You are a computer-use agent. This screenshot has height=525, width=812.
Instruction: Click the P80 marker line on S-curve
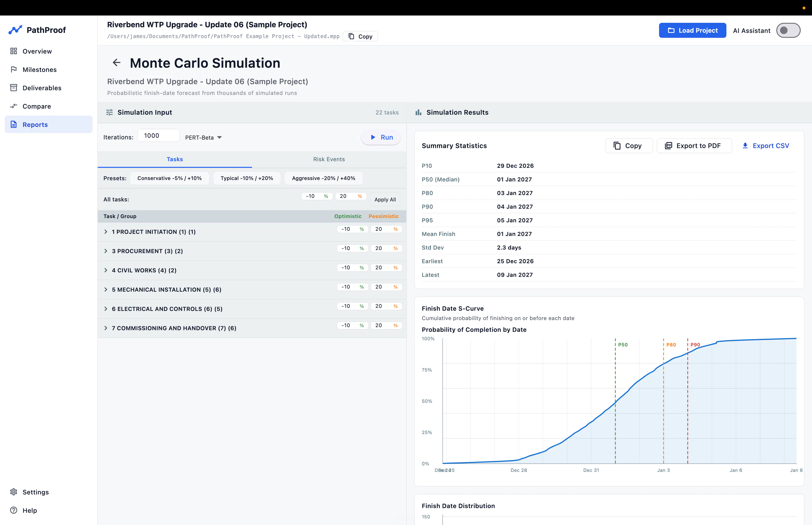664,401
